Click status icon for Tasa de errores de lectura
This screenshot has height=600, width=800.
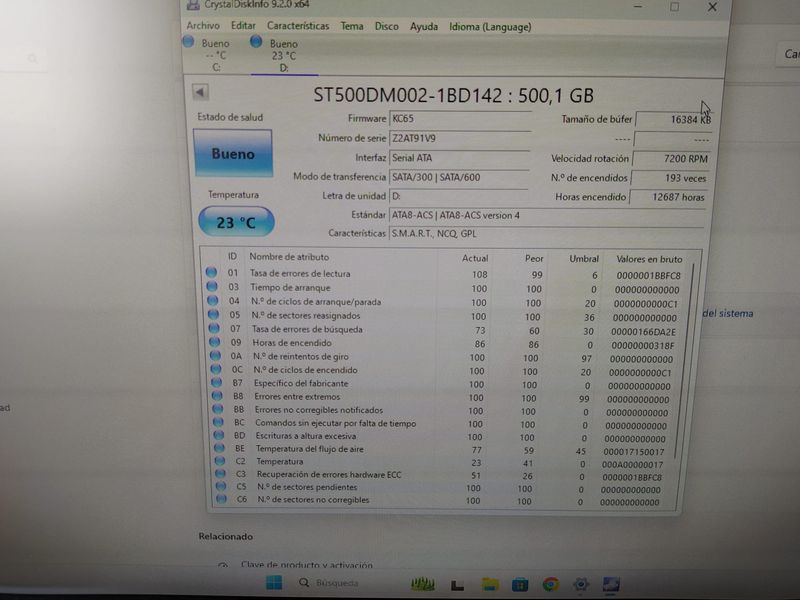tap(211, 272)
